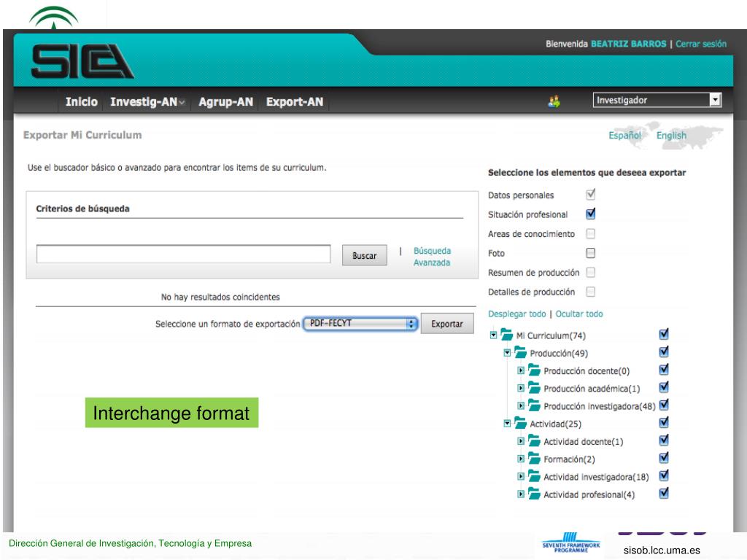Click the Buscar button

[365, 255]
